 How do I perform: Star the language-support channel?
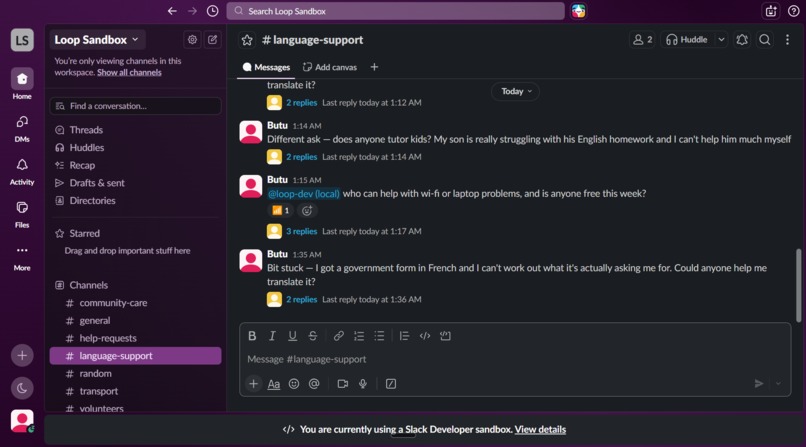point(247,40)
